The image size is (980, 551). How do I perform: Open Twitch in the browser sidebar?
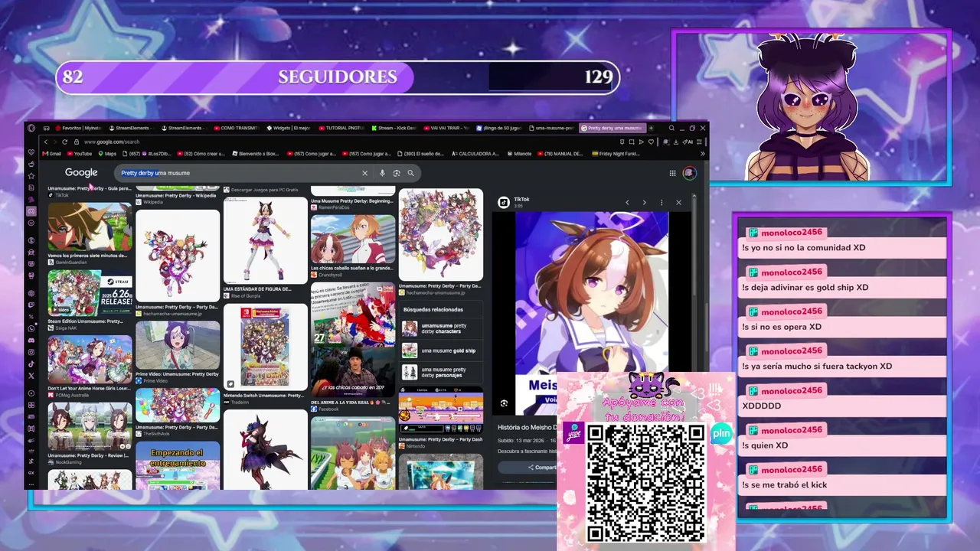click(x=31, y=305)
